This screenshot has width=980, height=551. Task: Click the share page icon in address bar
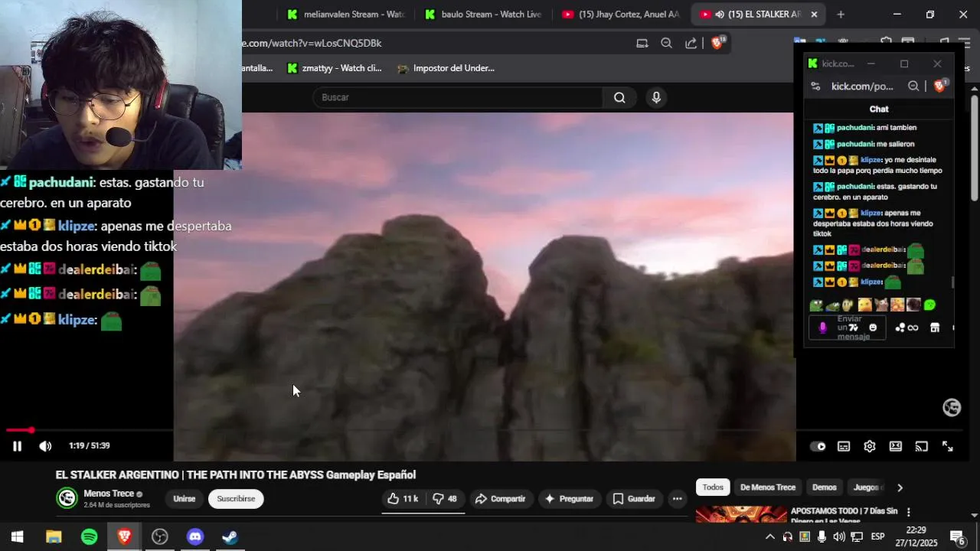[691, 43]
